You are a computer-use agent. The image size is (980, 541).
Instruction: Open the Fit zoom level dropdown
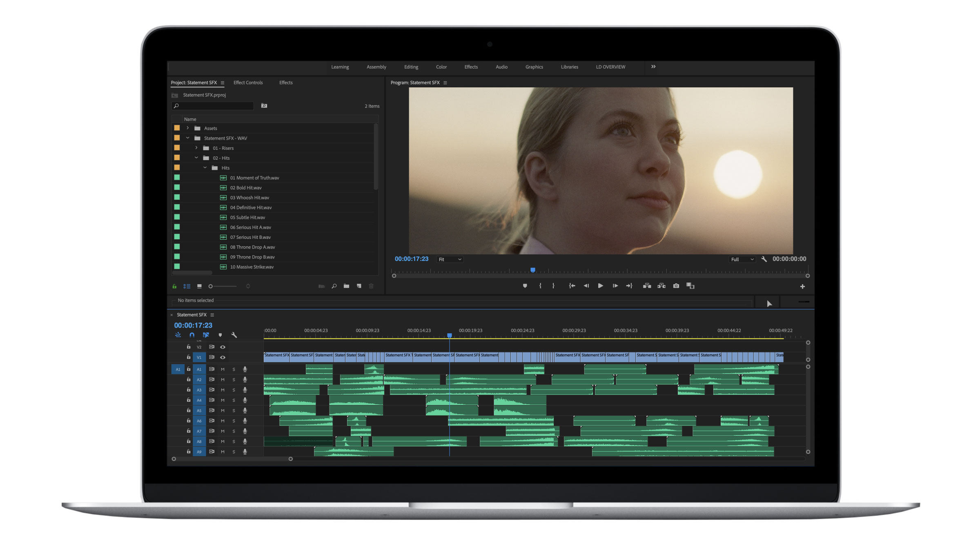click(450, 259)
